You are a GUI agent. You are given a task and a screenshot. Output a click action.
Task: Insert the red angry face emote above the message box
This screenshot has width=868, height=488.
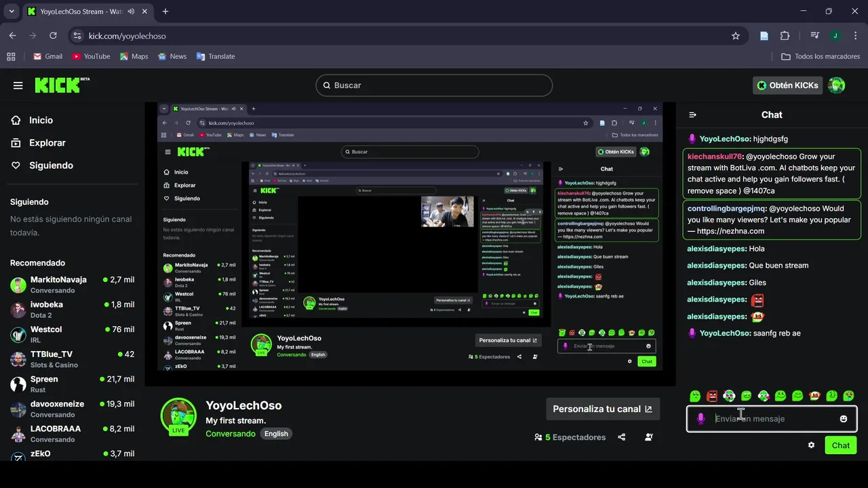pyautogui.click(x=712, y=396)
